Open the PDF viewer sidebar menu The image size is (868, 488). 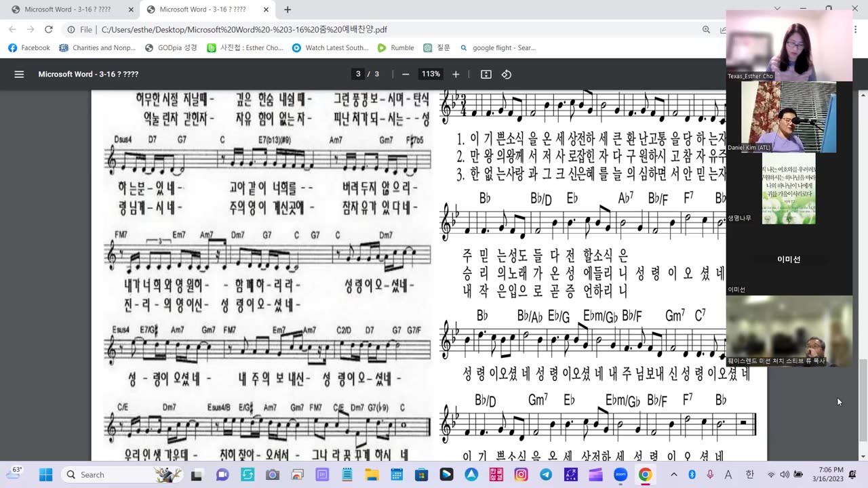[19, 75]
